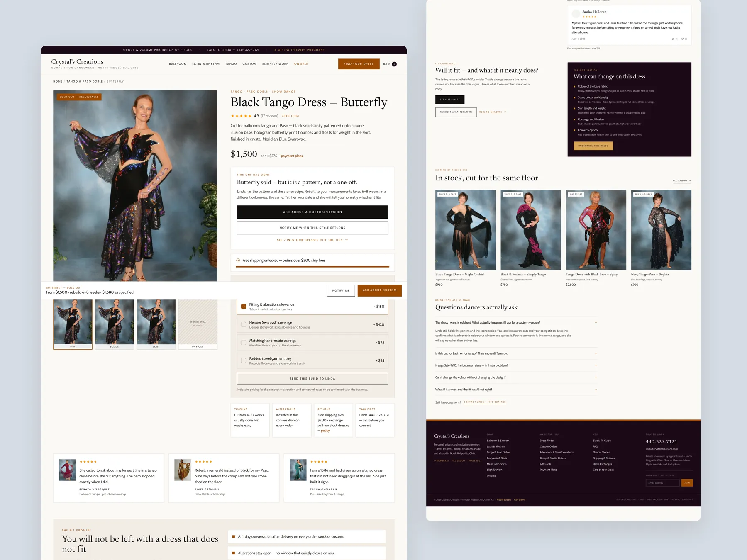Enable 'Matching hand-made earrings' add-on
This screenshot has width=747, height=560.
[244, 343]
